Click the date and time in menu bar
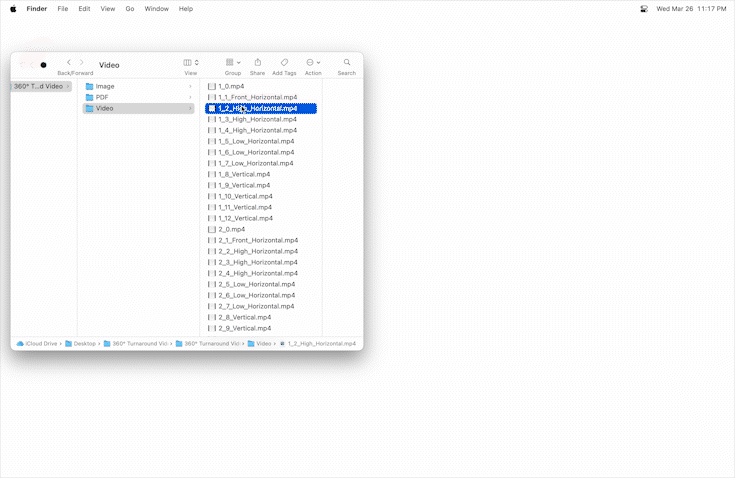The height and width of the screenshot is (478, 735). pos(691,8)
